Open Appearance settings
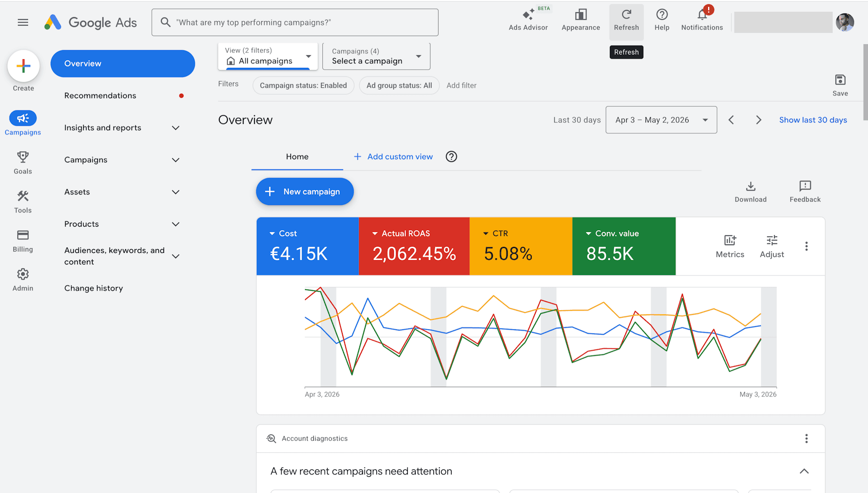The image size is (868, 493). [x=580, y=20]
